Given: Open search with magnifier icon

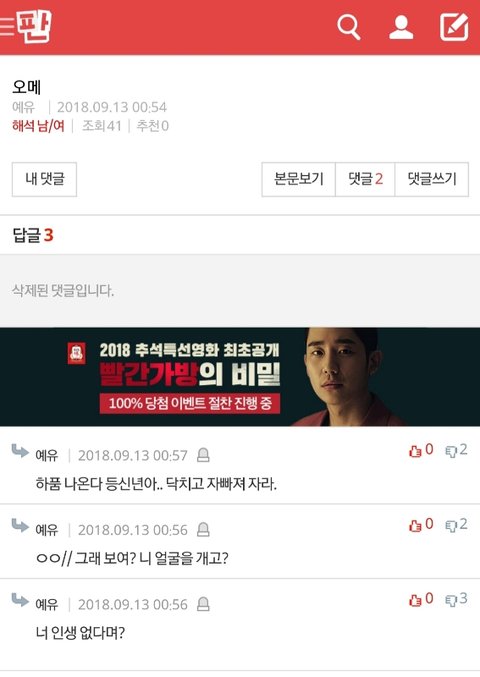Looking at the screenshot, I should coord(348,27).
